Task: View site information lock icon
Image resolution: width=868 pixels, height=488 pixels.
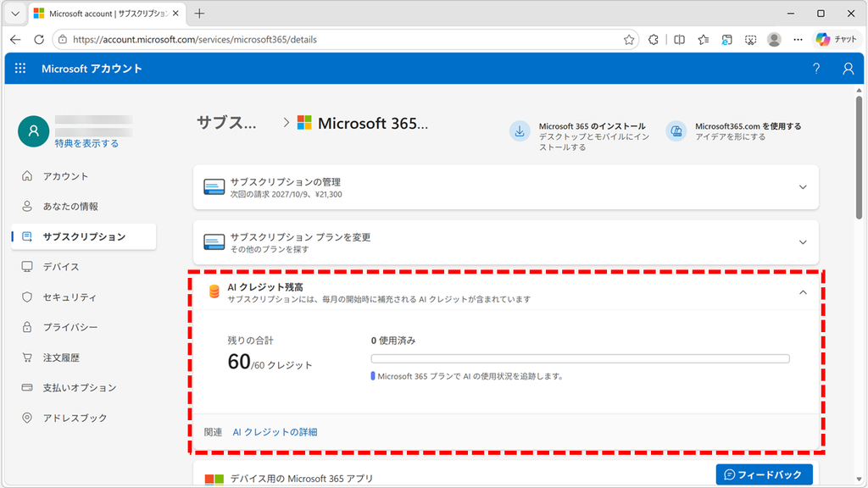Action: (x=63, y=39)
